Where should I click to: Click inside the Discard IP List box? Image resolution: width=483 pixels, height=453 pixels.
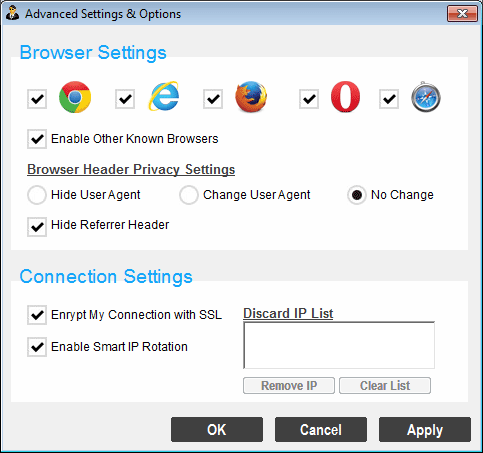(339, 345)
